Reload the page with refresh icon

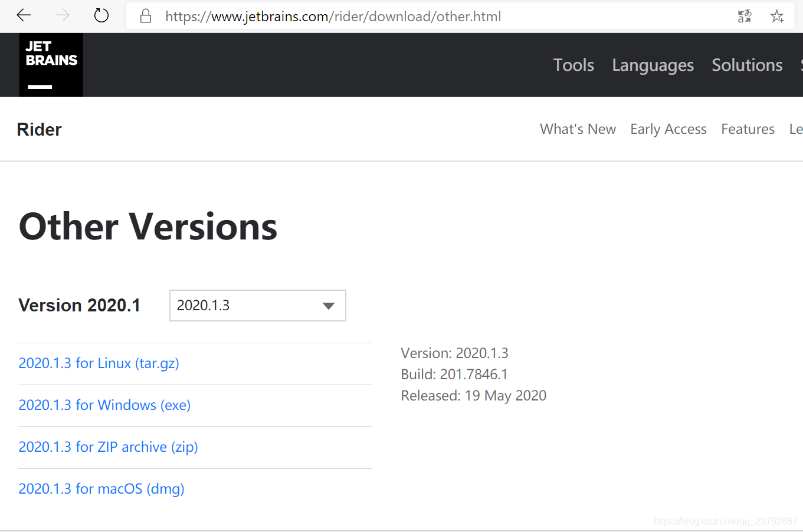click(101, 15)
